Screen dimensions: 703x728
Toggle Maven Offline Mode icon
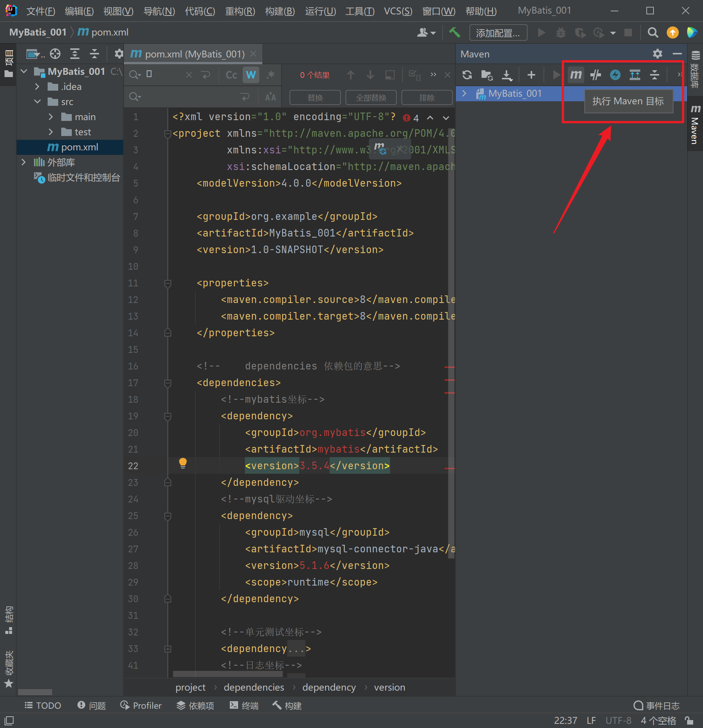pos(596,75)
